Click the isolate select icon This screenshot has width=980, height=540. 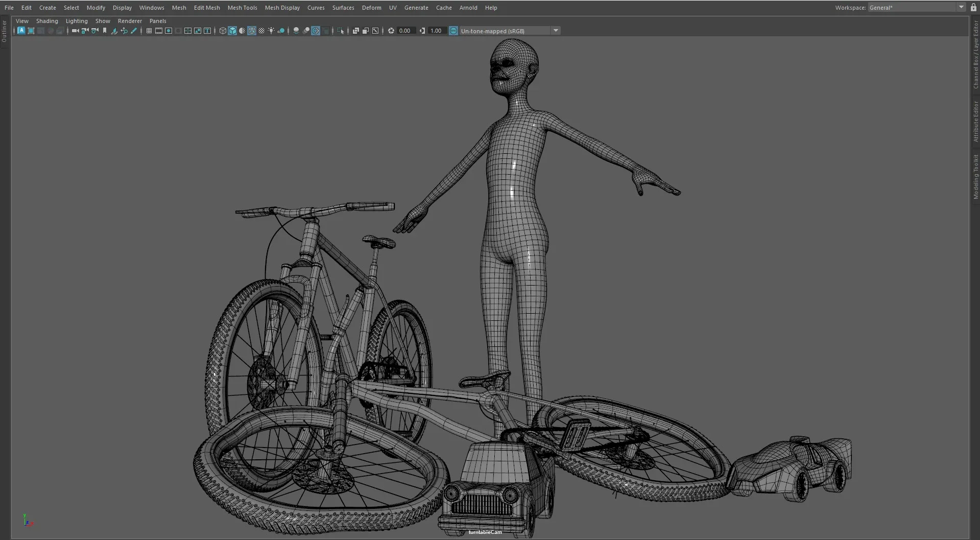coord(340,31)
